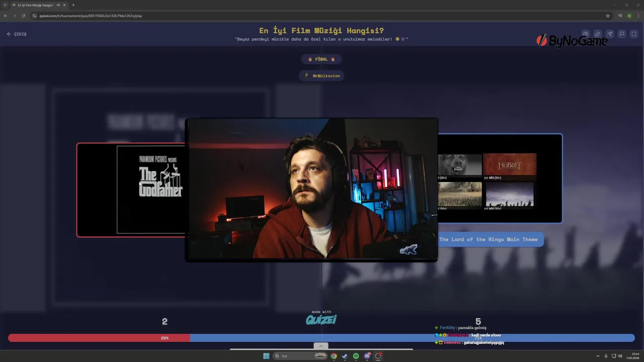The image size is (644, 362).
Task: Select The Lord of the Rings option card
Action: [x=500, y=178]
